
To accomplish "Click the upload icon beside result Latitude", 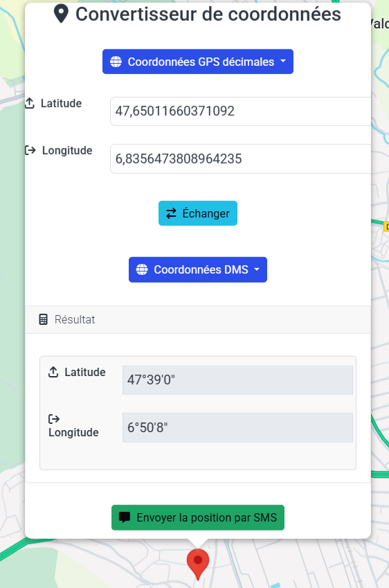I will point(53,372).
